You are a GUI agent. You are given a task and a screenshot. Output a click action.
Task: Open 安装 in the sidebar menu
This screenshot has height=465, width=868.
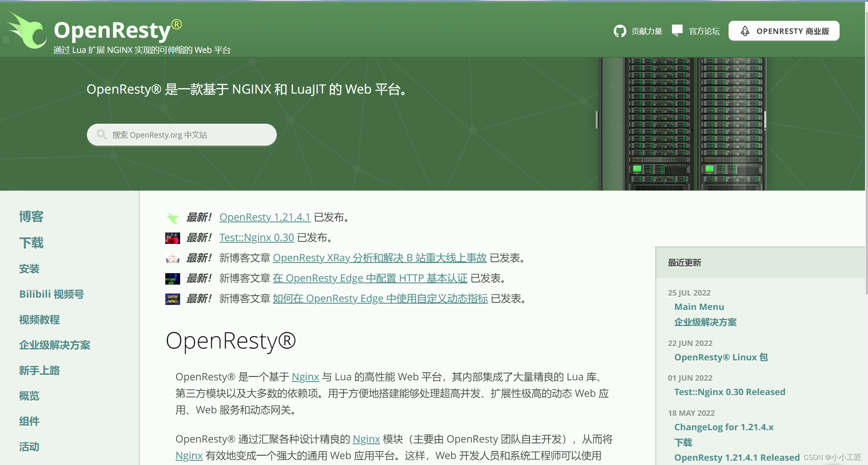coord(29,269)
